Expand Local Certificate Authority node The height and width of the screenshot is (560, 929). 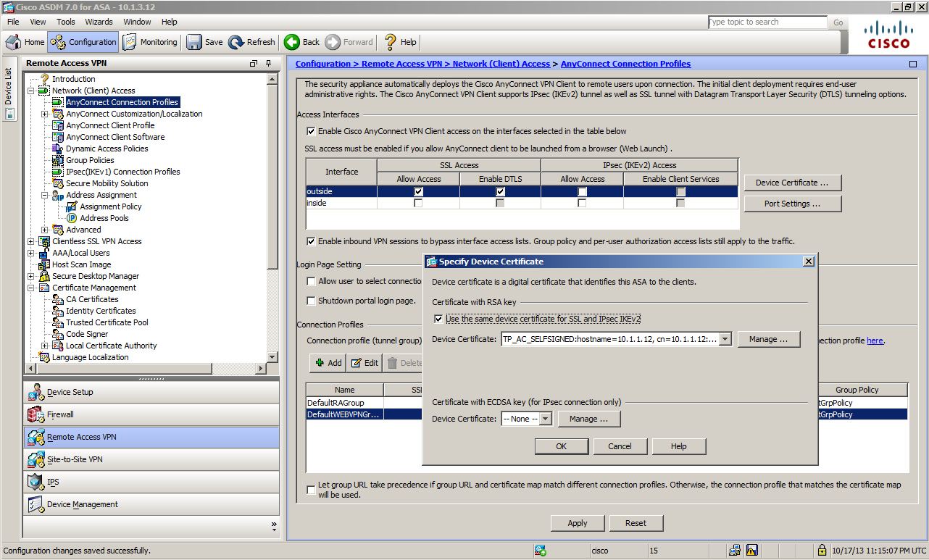pos(45,346)
